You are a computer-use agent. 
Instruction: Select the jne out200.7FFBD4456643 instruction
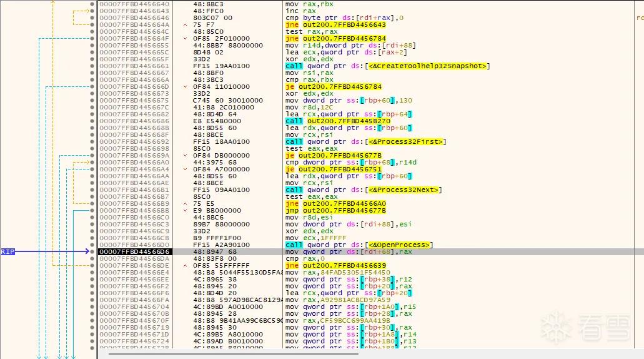(335, 24)
